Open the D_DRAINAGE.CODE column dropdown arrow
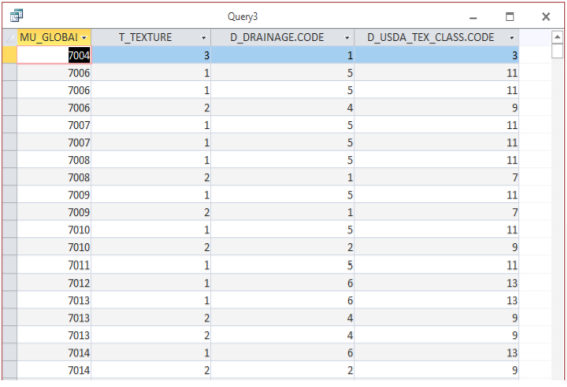Viewport: 567px width, 387px height. pos(347,38)
